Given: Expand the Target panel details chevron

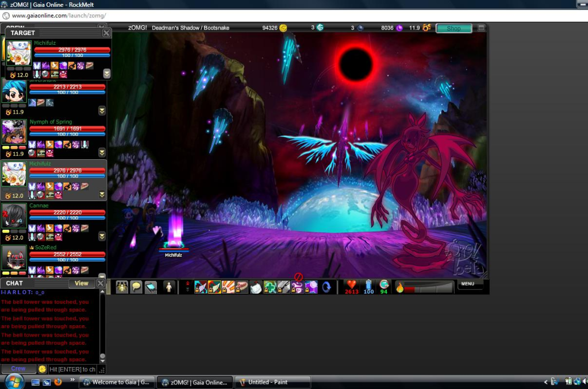Looking at the screenshot, I should (x=106, y=74).
